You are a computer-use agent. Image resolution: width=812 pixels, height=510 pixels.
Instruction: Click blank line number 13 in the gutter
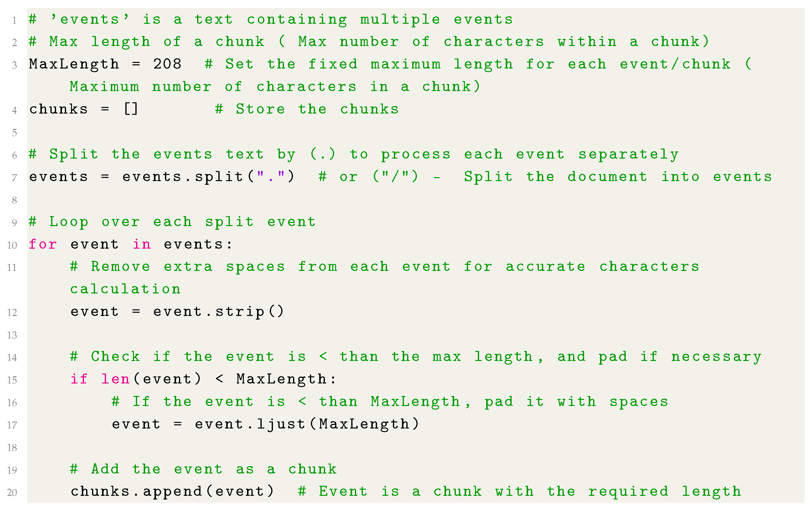(x=12, y=336)
